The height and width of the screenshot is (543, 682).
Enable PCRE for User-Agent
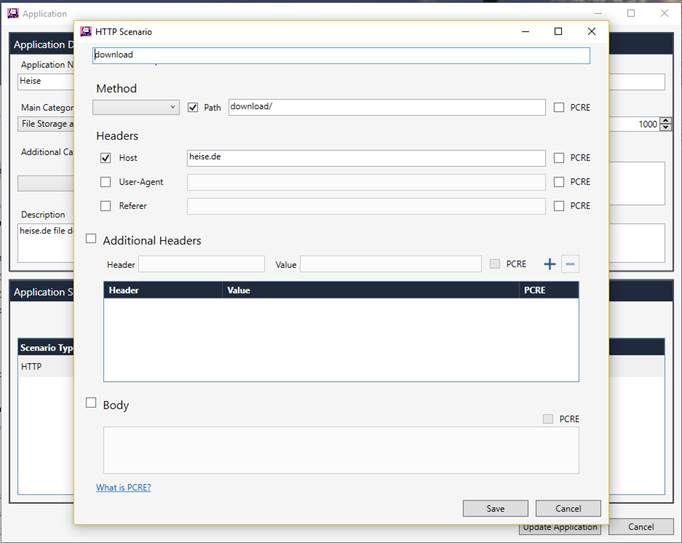[559, 182]
